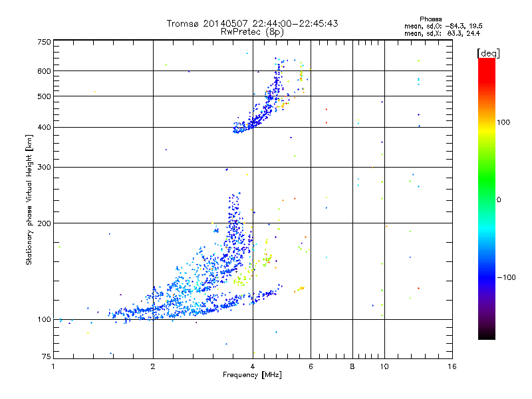
Task: Click the blue upper trace near 400 km
Action: [253, 124]
